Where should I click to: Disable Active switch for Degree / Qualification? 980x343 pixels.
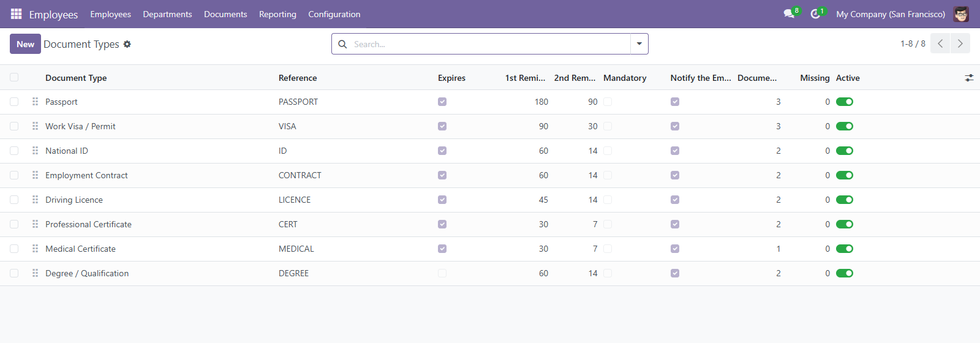(x=845, y=273)
